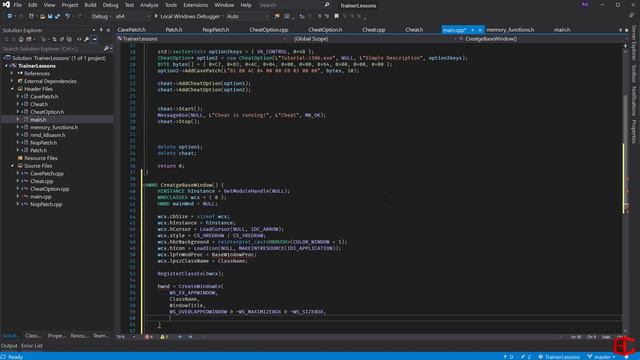This screenshot has height=360, width=640.
Task: Click the Open File folder icon in the toolbar
Action: [x=42, y=16]
